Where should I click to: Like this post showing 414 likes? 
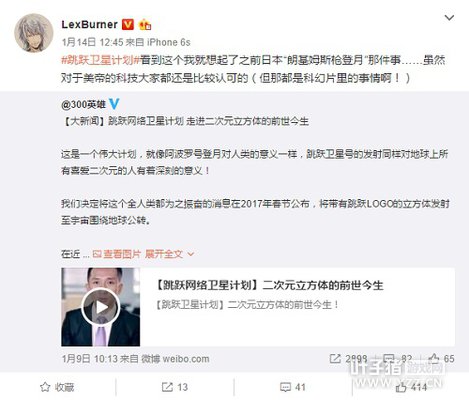(411, 387)
